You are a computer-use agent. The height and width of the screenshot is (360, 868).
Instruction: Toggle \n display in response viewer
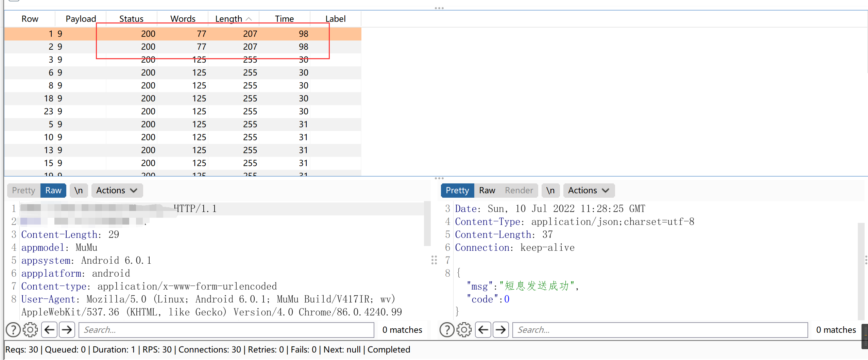(550, 191)
